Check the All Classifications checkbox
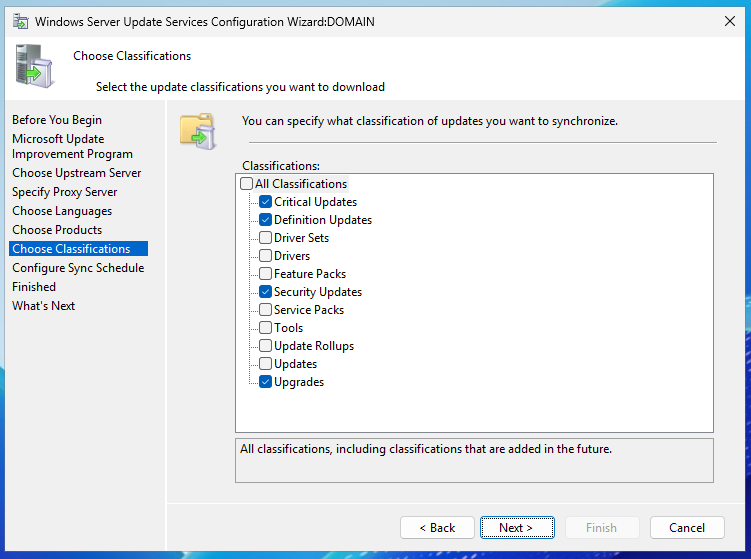The height and width of the screenshot is (559, 751). pos(247,184)
